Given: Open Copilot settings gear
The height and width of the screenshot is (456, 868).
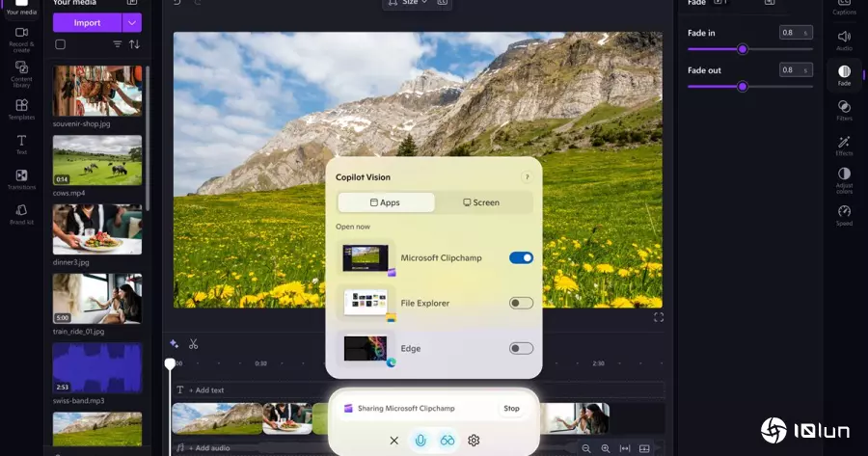Looking at the screenshot, I should coord(474,441).
